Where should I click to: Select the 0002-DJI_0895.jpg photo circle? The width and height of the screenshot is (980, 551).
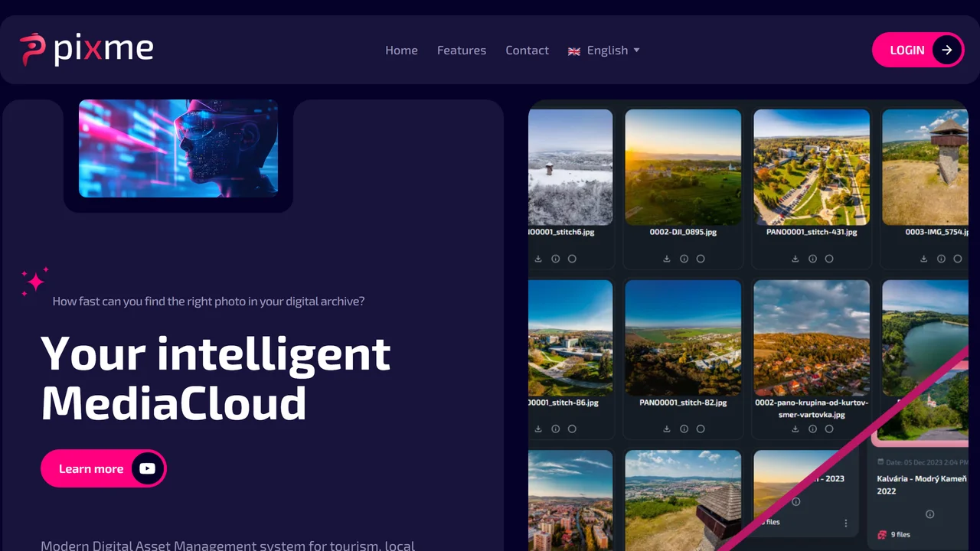(701, 259)
